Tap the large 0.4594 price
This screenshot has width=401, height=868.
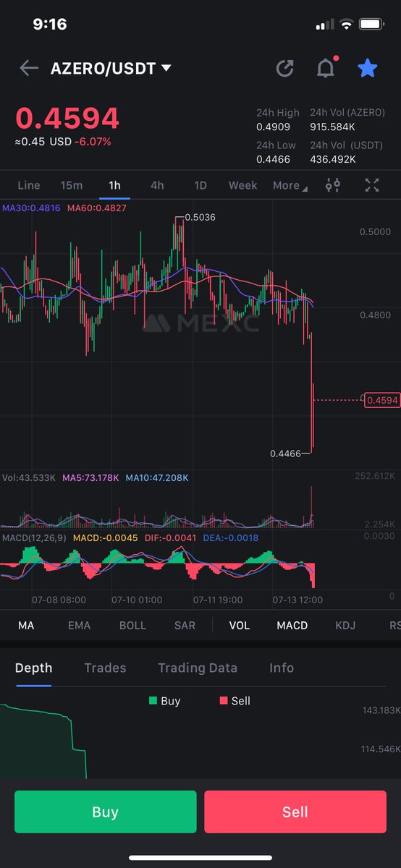coord(67,118)
